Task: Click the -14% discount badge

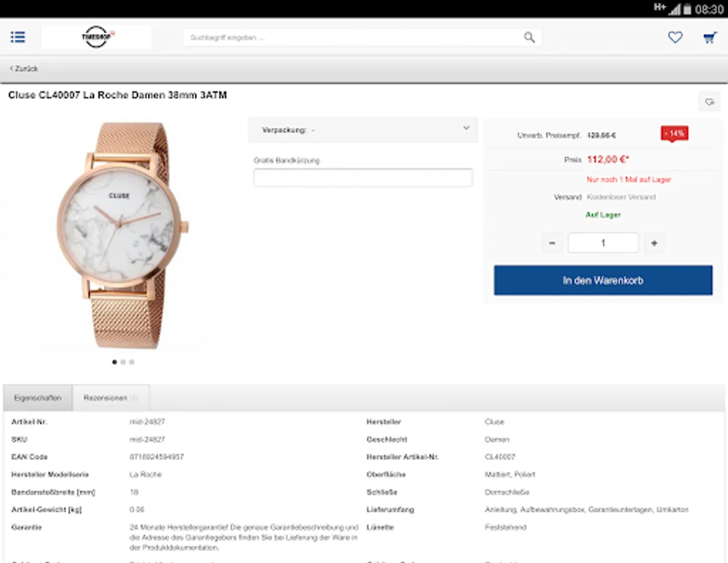Action: pyautogui.click(x=674, y=134)
